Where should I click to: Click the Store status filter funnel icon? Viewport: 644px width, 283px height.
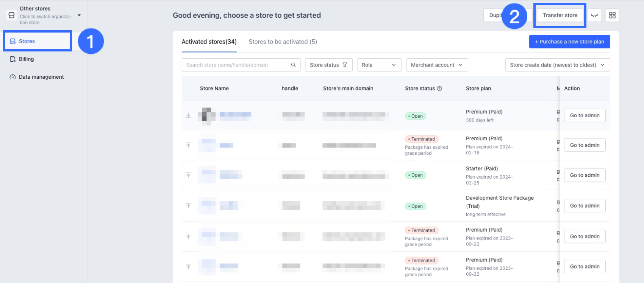click(345, 65)
